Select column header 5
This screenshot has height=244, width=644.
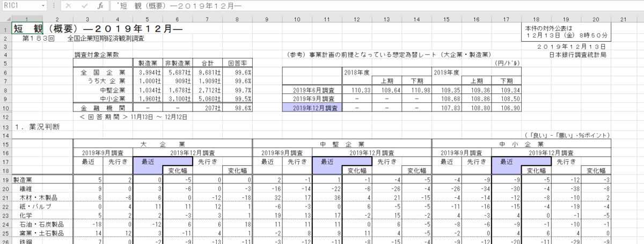click(x=147, y=19)
